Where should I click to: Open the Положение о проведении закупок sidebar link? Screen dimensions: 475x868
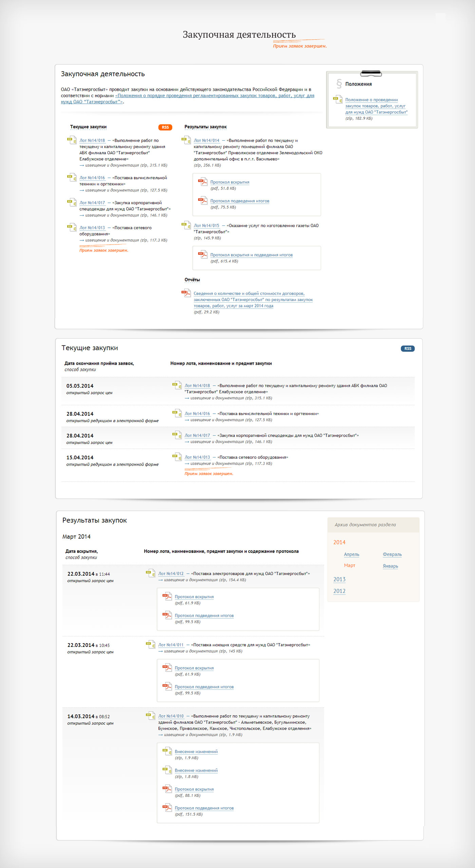point(376,106)
